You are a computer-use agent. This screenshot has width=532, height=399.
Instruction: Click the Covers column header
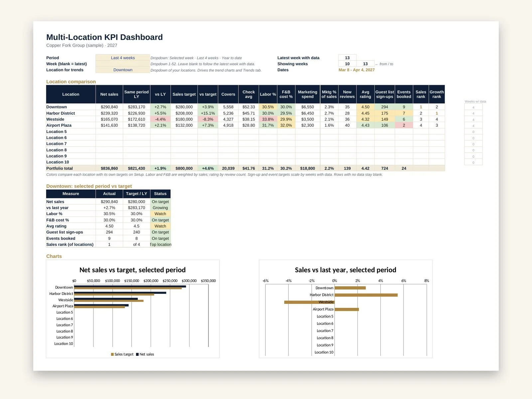pos(228,94)
